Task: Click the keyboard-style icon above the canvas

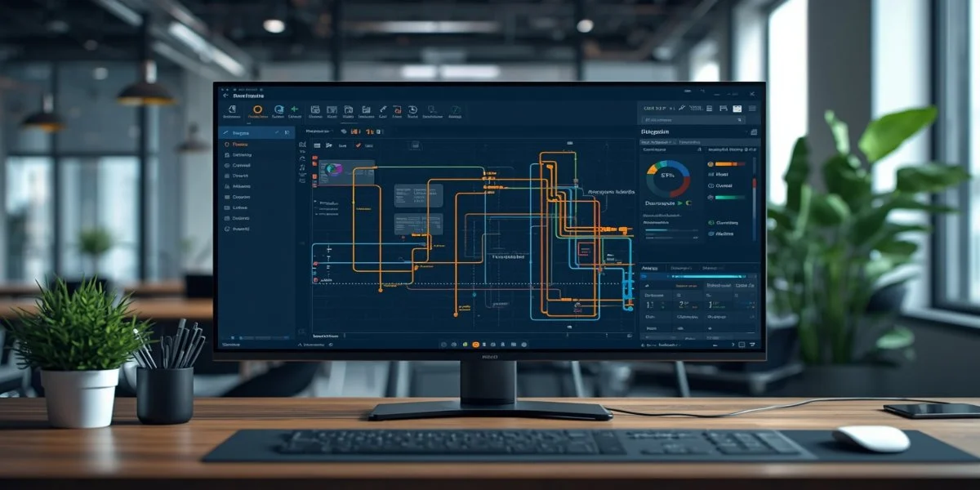Action: coord(317,145)
